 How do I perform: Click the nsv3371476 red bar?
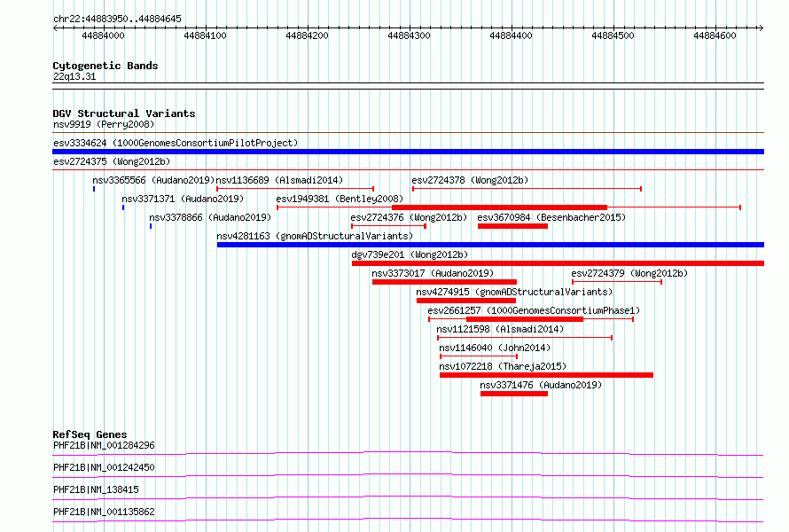(514, 394)
